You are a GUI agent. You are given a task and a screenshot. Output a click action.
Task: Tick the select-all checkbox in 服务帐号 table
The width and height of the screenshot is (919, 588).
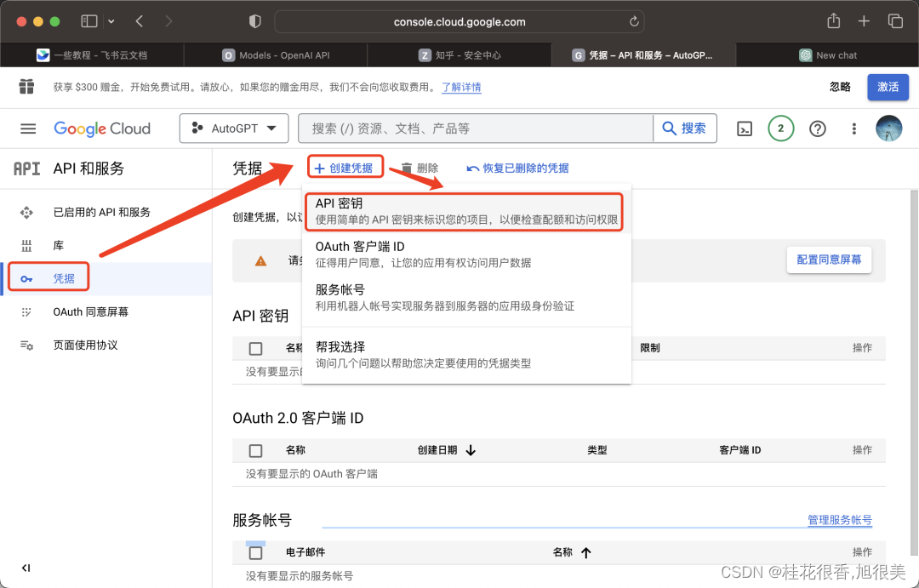(255, 553)
